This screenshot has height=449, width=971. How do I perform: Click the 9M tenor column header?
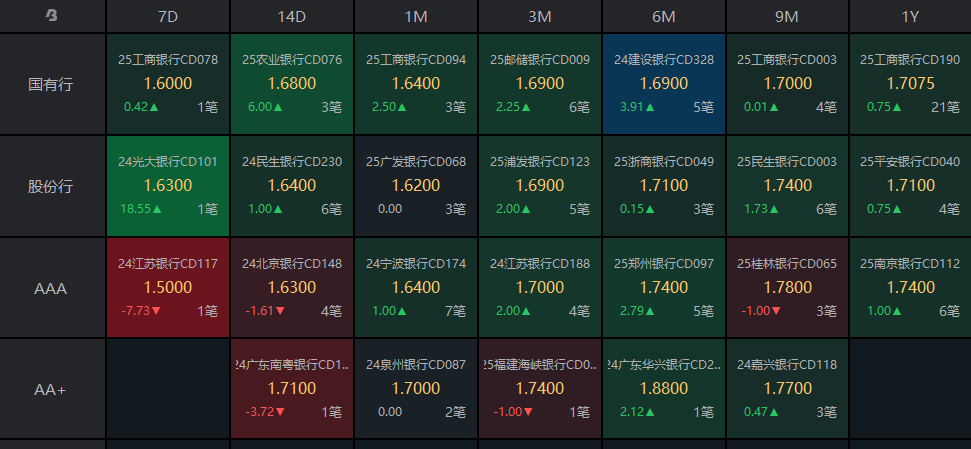[787, 16]
